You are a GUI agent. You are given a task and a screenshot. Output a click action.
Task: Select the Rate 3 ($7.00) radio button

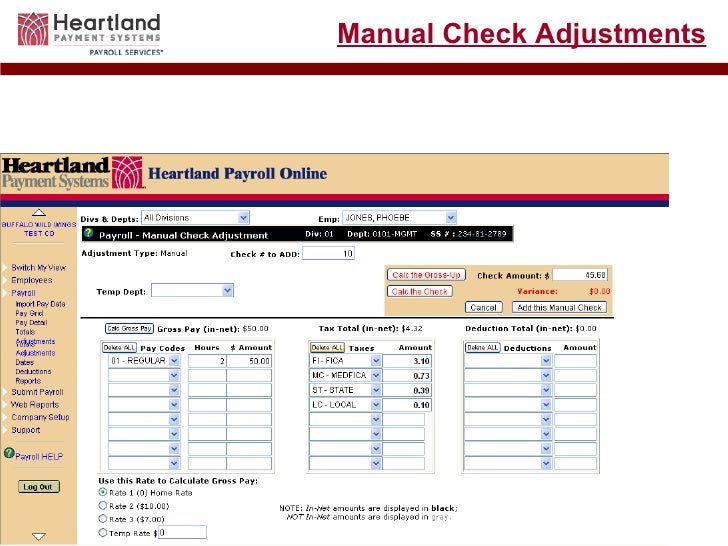click(x=103, y=519)
